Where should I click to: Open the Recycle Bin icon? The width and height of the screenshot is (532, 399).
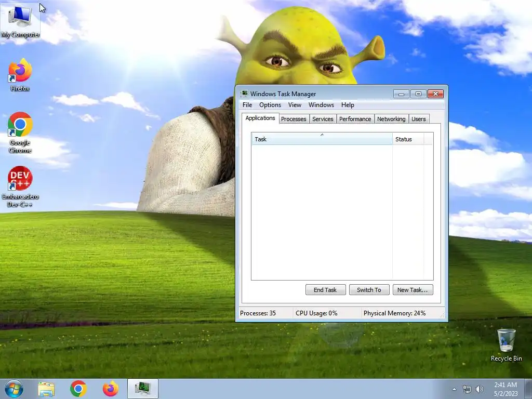click(x=506, y=345)
